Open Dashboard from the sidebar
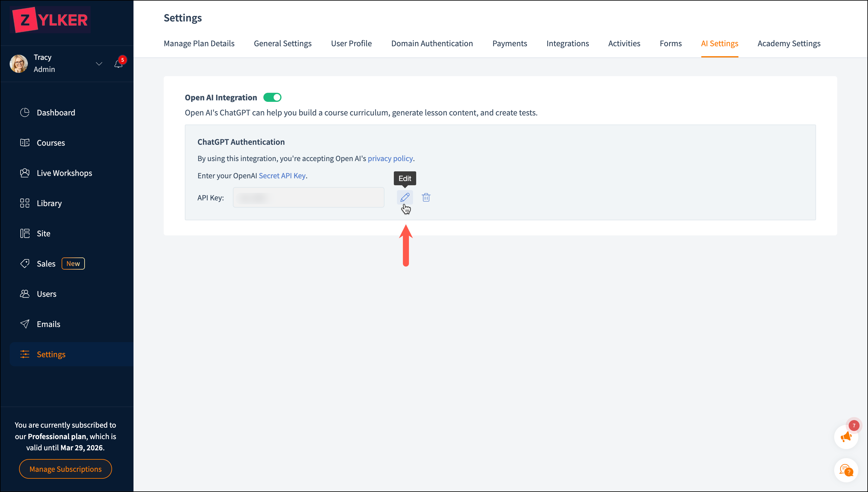This screenshot has width=868, height=492. pos(56,112)
